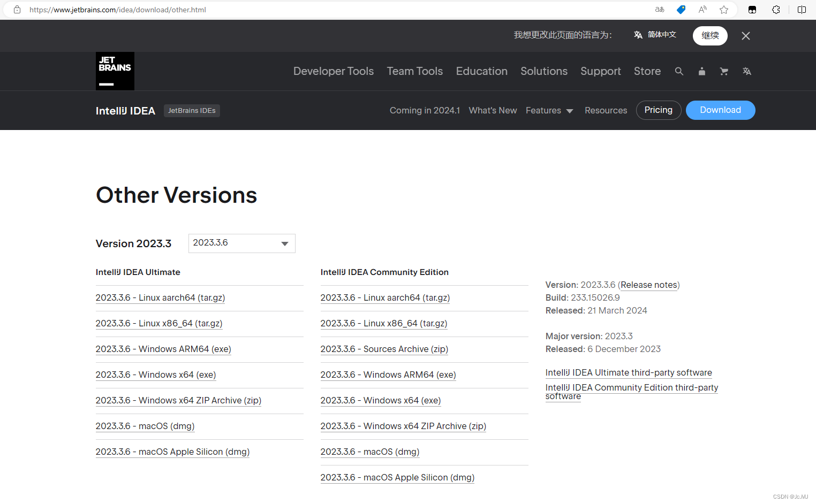
Task: Open Support menu
Action: click(x=601, y=71)
